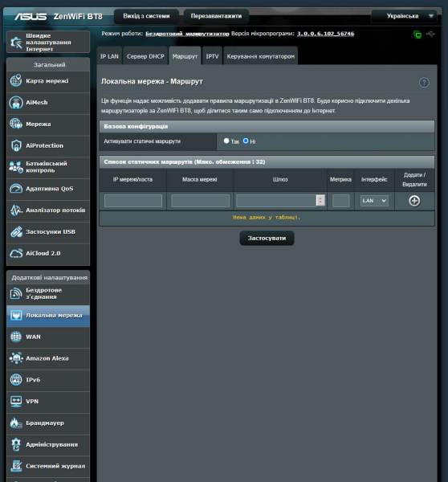Click the ASUS logo
The image size is (448, 482).
(31, 16)
